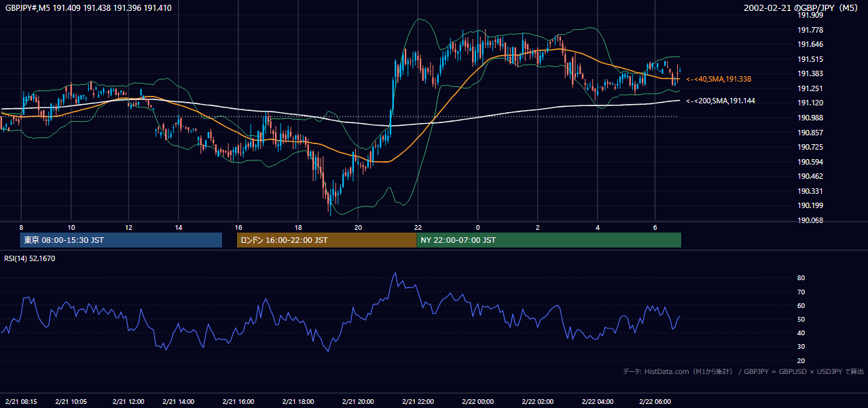
Task: Click price axis value 190.988
Action: (x=810, y=118)
